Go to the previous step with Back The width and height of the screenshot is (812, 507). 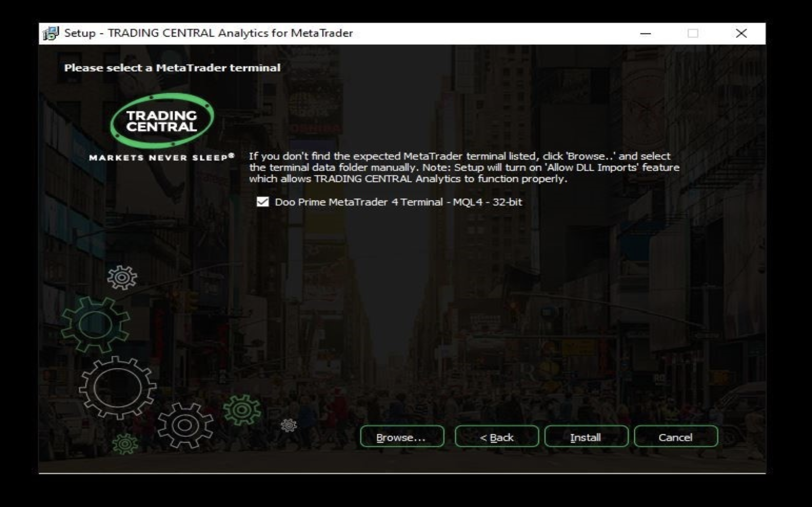pos(497,437)
